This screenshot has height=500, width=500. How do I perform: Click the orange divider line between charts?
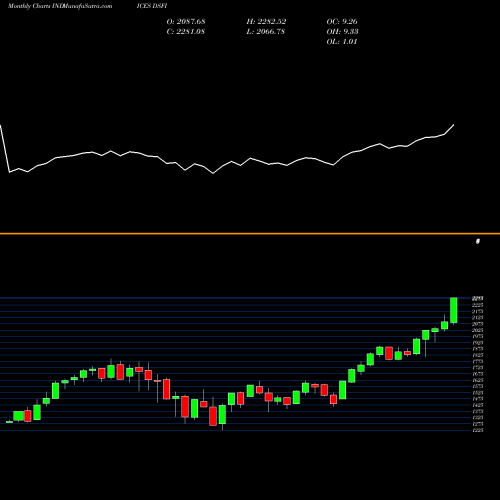point(250,234)
